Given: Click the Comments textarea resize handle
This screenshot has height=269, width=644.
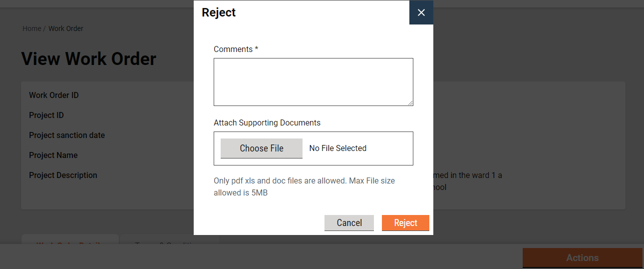Looking at the screenshot, I should click(410, 103).
